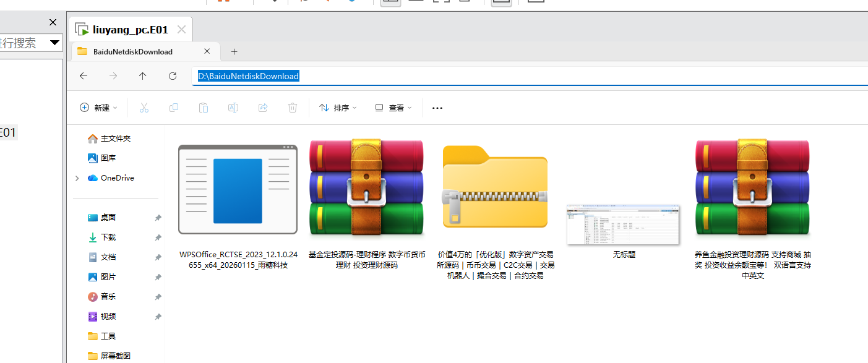Open 视频 in the sidebar

coord(102,317)
